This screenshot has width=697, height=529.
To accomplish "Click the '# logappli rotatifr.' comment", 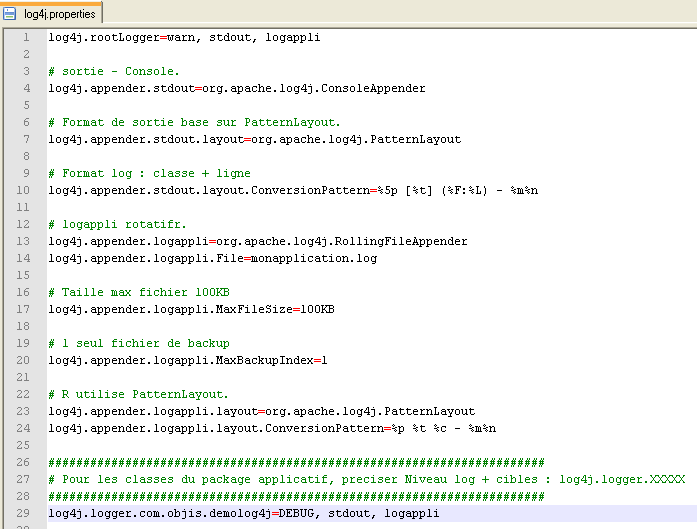I will tap(117, 224).
